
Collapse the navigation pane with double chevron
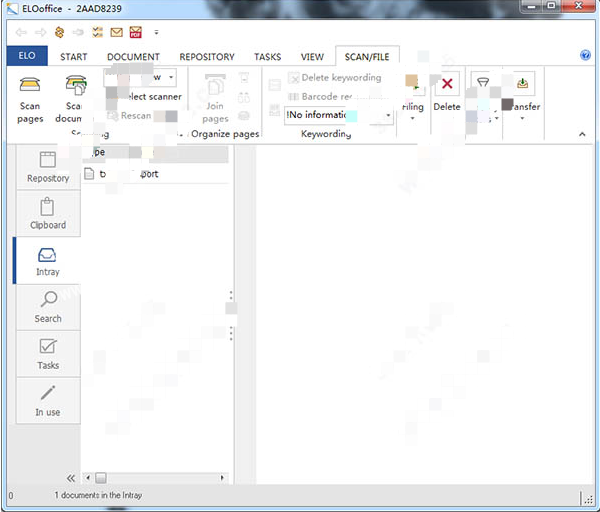coord(71,478)
